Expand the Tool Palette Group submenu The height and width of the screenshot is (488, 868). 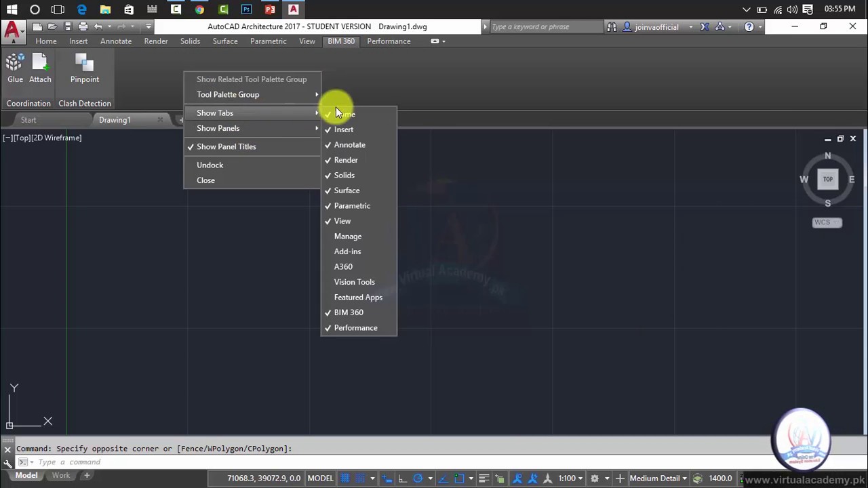click(252, 95)
